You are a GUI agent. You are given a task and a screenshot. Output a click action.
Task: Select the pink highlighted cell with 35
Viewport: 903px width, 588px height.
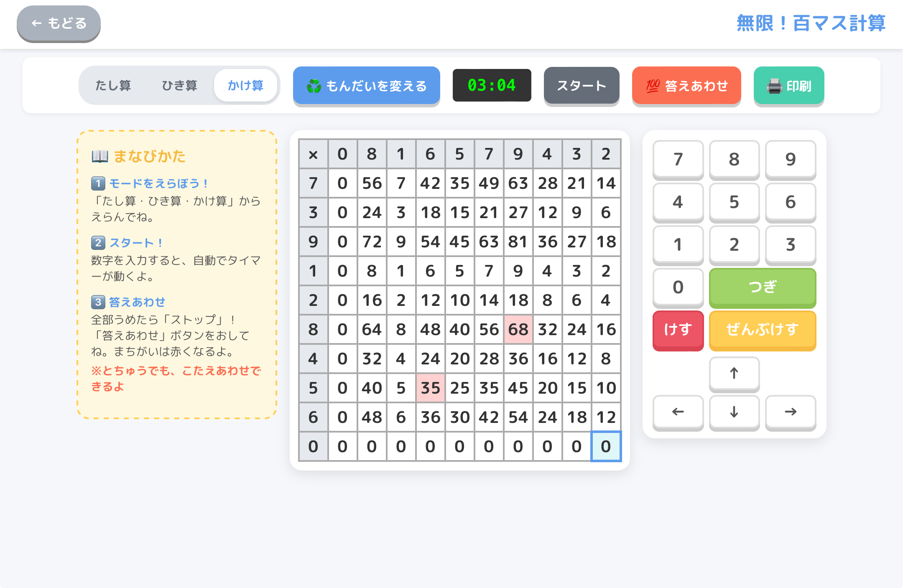pyautogui.click(x=430, y=388)
